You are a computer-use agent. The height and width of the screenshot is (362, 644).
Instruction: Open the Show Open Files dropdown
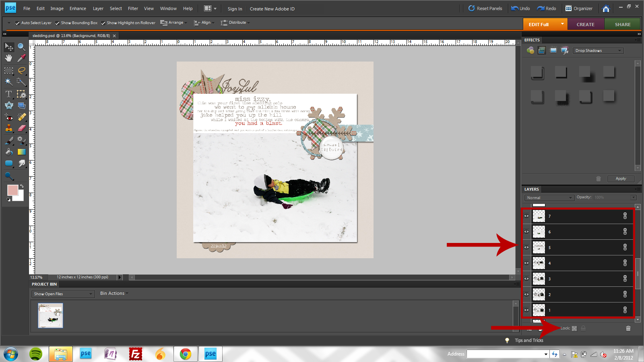[62, 294]
